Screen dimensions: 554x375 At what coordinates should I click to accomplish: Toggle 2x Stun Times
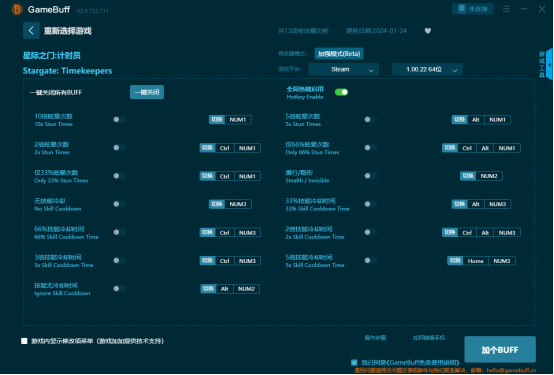click(119, 148)
